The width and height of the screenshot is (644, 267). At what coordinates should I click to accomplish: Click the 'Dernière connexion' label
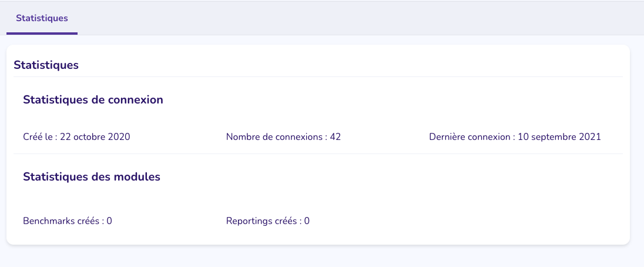[x=469, y=137]
